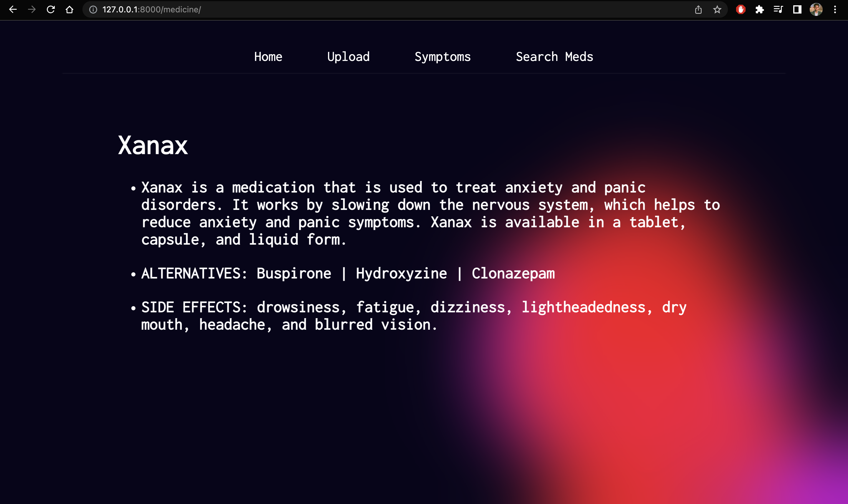Share this page via share icon
Viewport: 848px width, 504px height.
click(698, 9)
